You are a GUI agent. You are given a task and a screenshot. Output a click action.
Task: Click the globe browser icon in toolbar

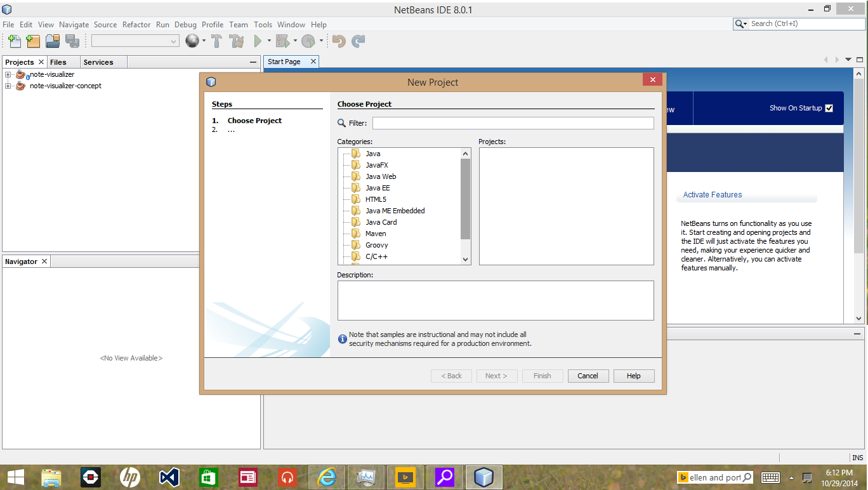point(192,41)
